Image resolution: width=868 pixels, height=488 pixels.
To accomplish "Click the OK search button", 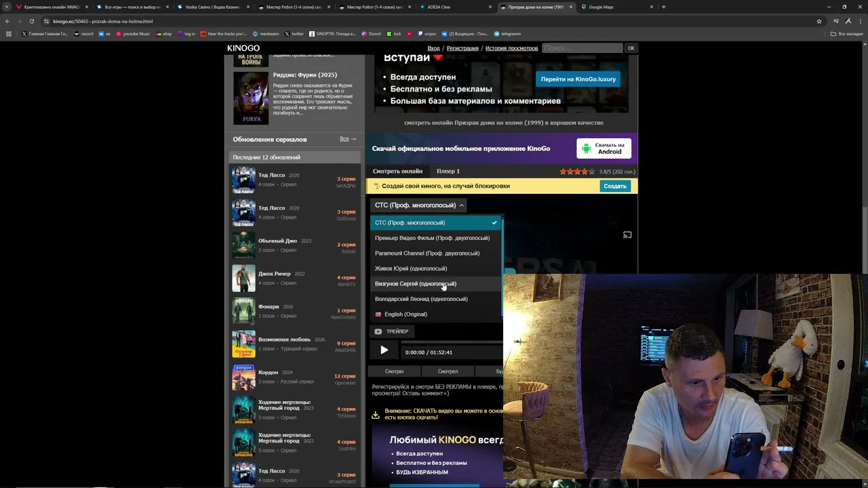I will [x=631, y=48].
